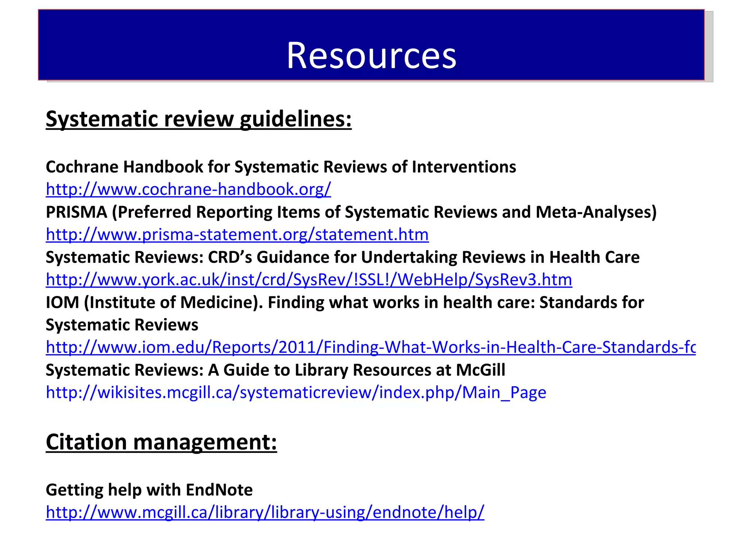
Task: Click the Cochrane Handbook for Systematic Reviews line
Action: [x=281, y=167]
